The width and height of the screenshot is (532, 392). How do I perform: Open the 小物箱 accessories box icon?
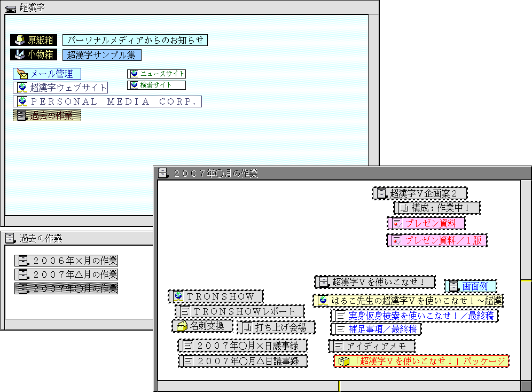(x=20, y=54)
